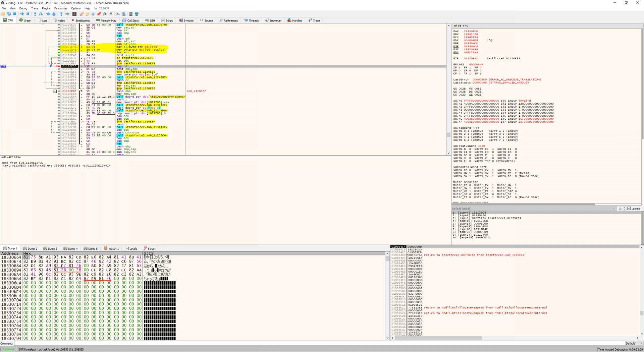The width and height of the screenshot is (644, 352).
Task: Open the Scylla plugin icon
Action: [74, 14]
